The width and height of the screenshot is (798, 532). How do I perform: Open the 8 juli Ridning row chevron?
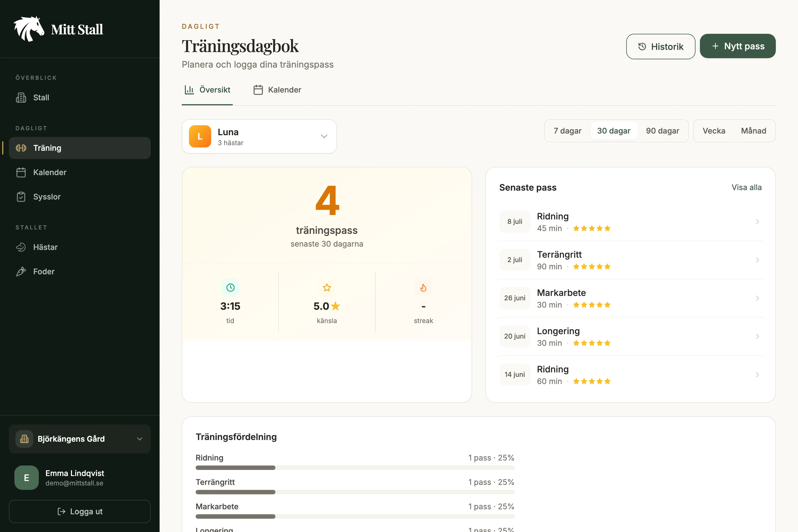[757, 222]
